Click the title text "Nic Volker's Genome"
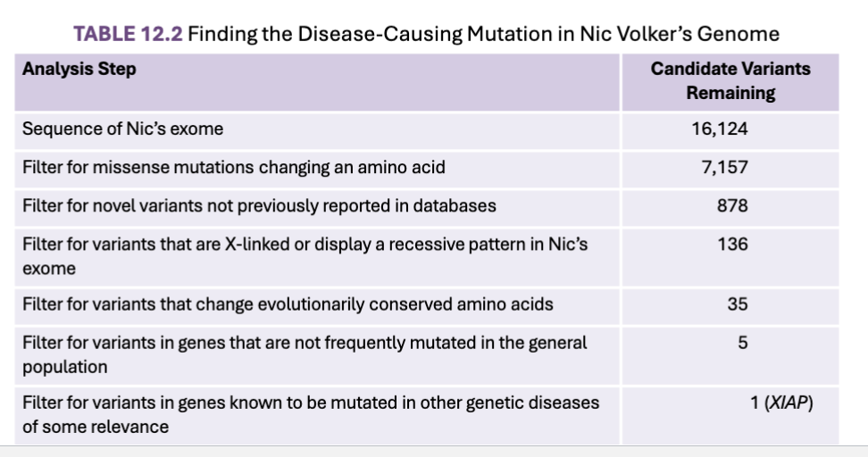868x457 pixels. 680,34
